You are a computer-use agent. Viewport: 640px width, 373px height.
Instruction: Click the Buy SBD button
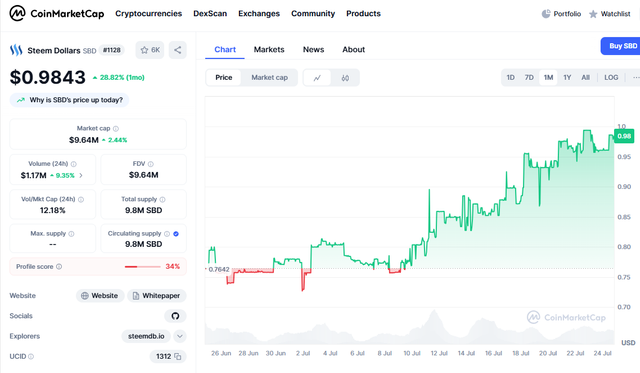pos(621,46)
